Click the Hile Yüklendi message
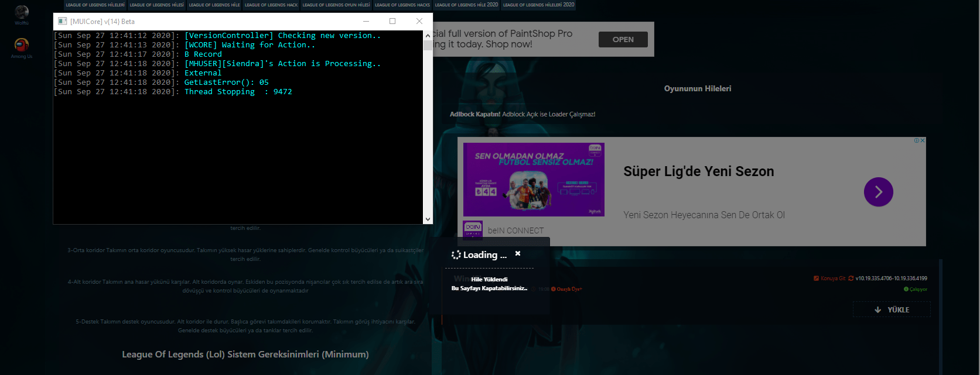 click(489, 279)
